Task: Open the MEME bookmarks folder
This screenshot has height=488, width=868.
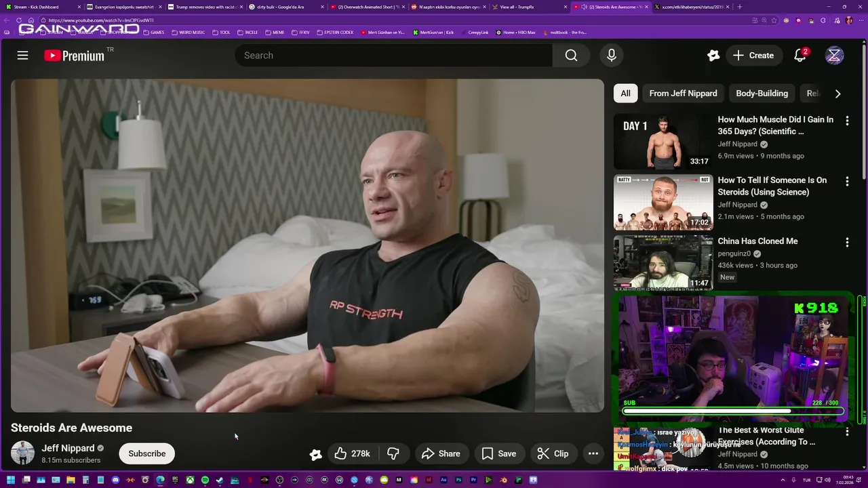Action: pos(275,33)
